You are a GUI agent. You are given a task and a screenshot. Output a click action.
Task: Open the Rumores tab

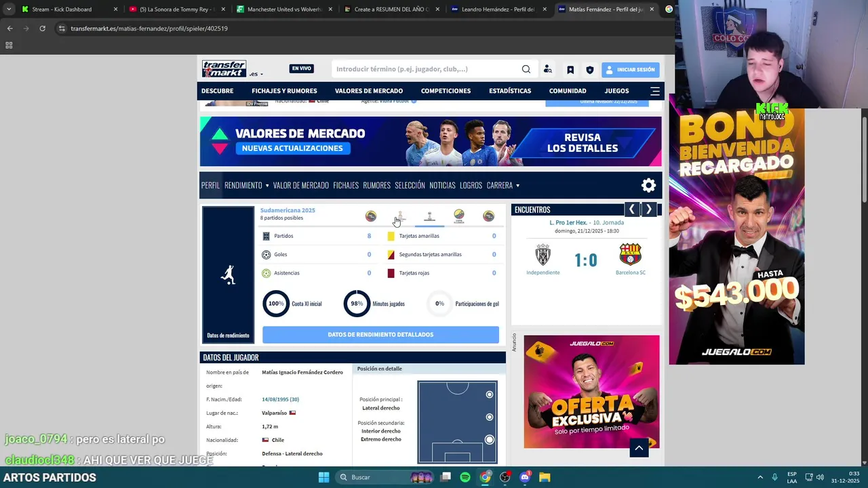click(376, 185)
